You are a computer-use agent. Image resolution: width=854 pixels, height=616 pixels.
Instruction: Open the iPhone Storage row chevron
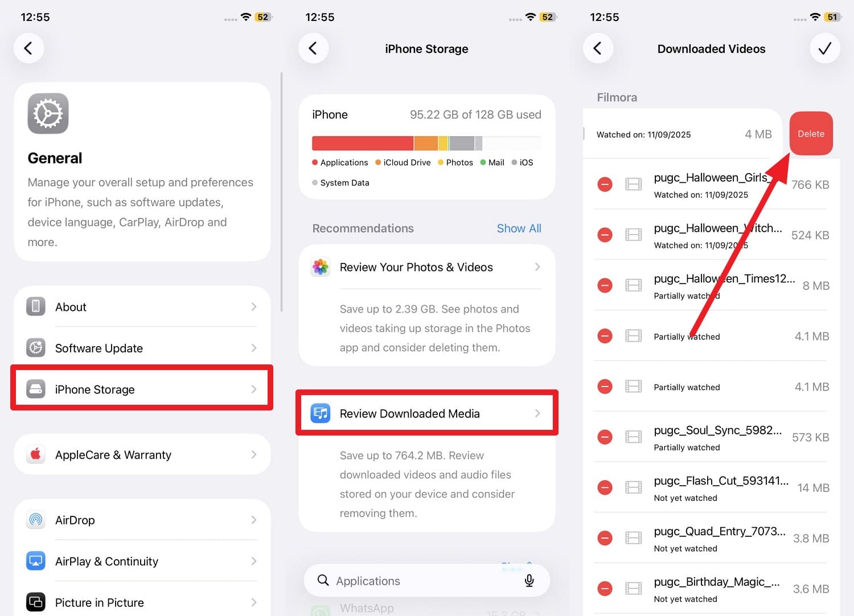pyautogui.click(x=254, y=389)
